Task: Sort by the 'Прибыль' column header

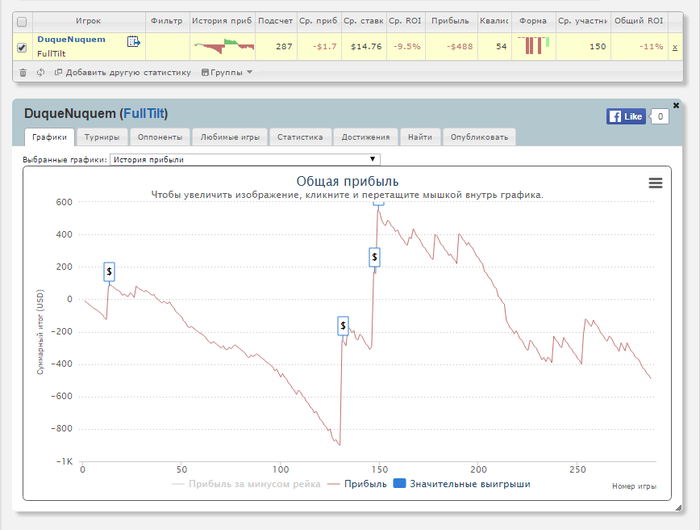Action: tap(450, 21)
